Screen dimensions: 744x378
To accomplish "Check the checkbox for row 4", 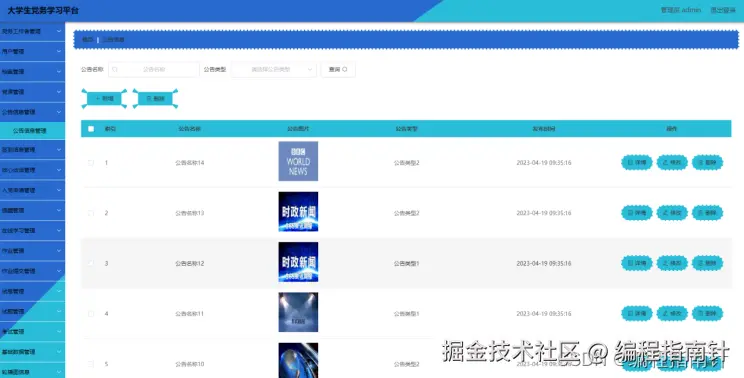I will point(91,313).
